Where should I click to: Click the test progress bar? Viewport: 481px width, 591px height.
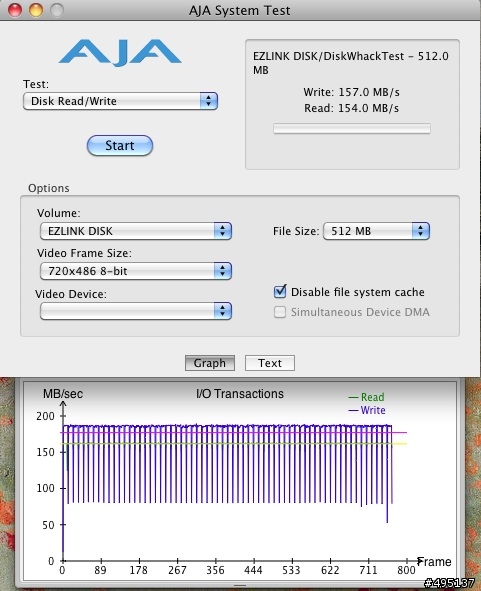tap(352, 128)
